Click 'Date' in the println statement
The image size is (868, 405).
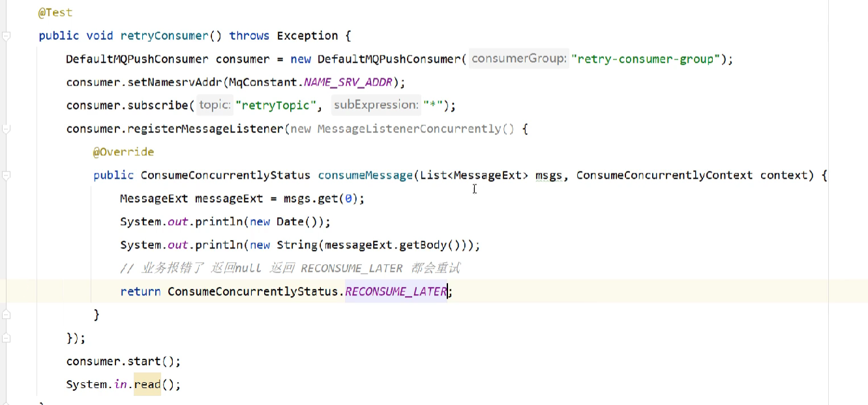(x=290, y=222)
